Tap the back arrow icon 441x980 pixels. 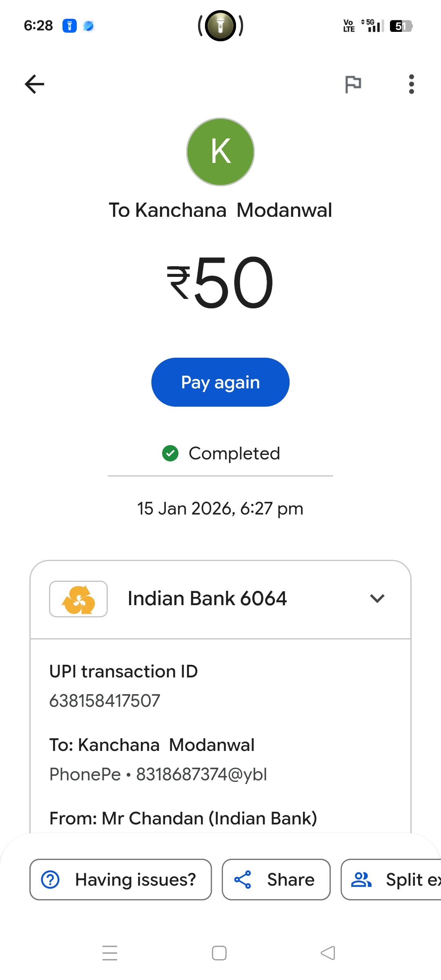point(35,84)
